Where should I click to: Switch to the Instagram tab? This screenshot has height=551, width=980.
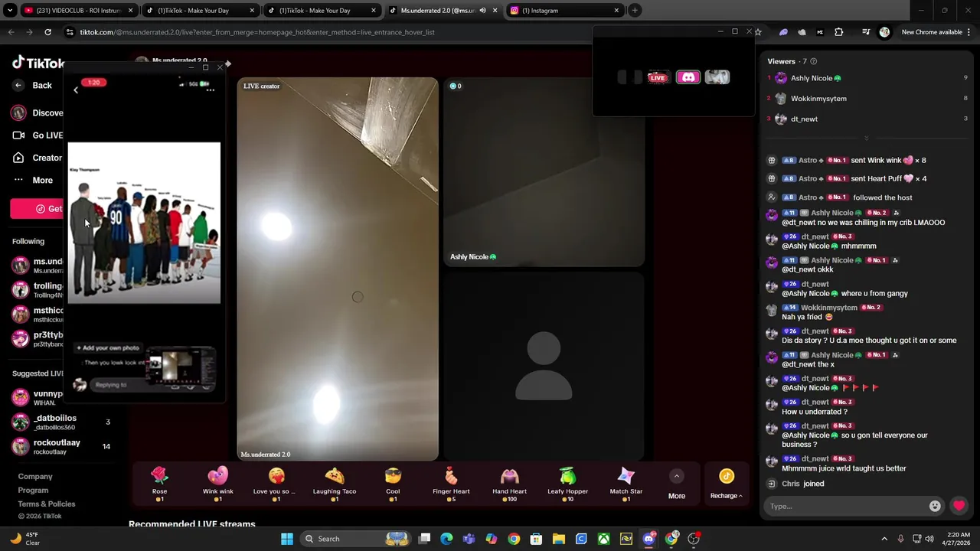(565, 11)
